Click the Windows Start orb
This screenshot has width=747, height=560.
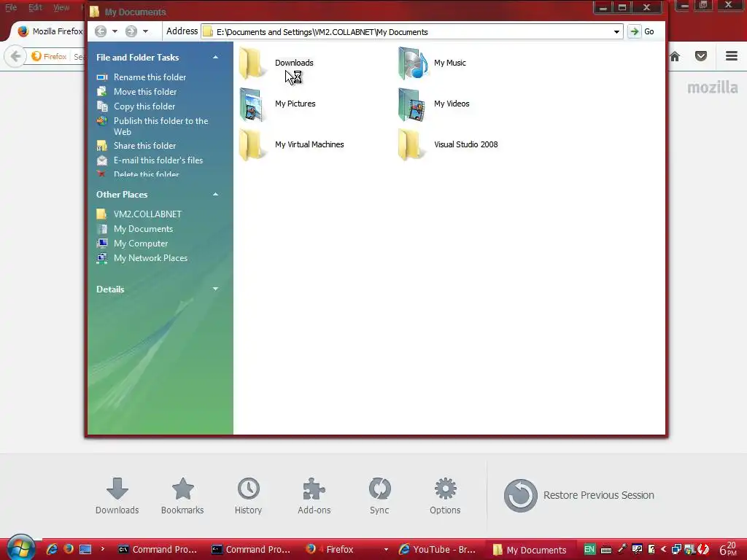20,547
